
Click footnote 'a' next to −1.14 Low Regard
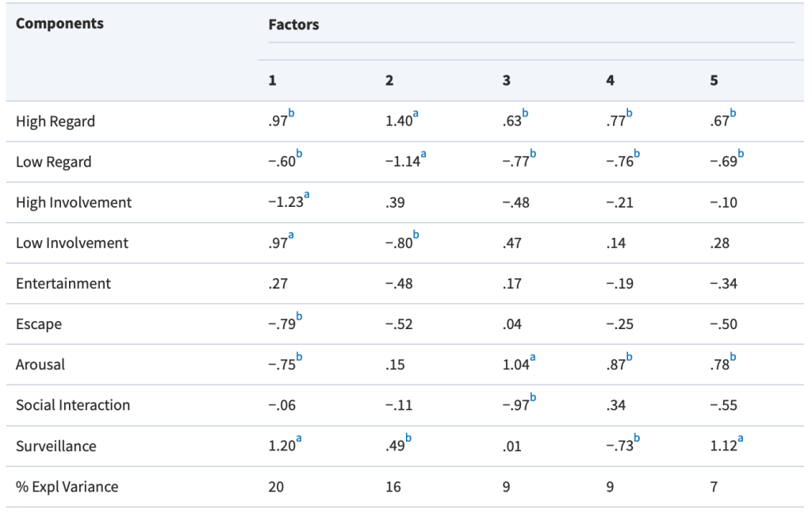coord(423,155)
